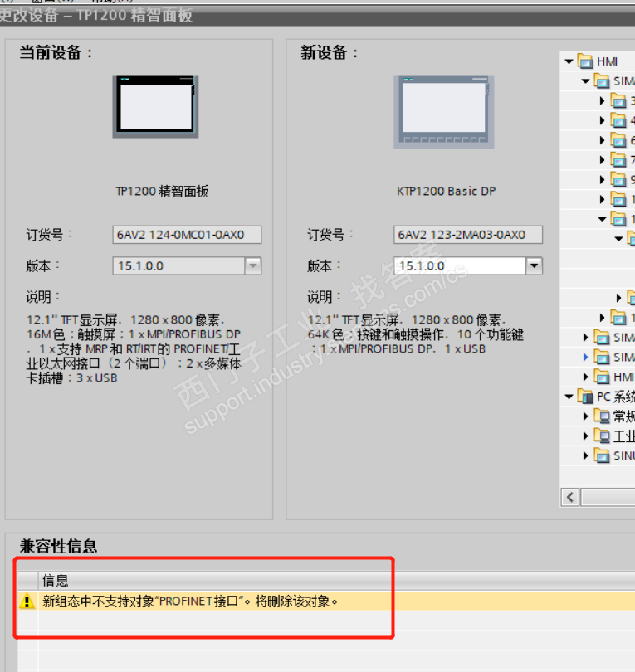Click the yellow warning icon in compatibility list
This screenshot has width=635, height=672.
[27, 601]
